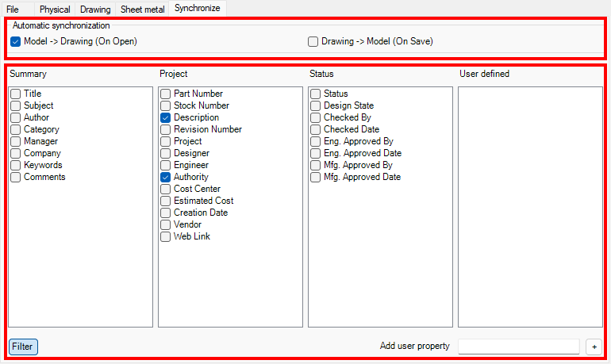Viewport: 611px width, 364px height.
Task: Check the Mfg. Approved Date property
Action: tap(316, 177)
